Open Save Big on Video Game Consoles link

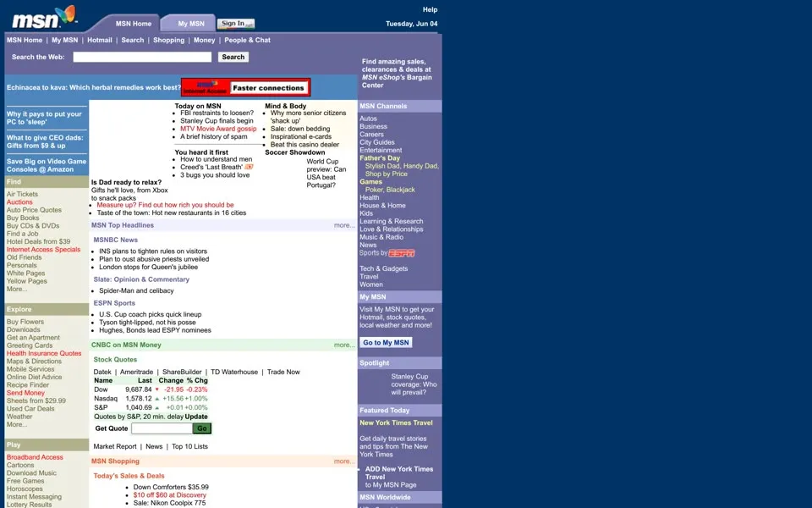46,165
